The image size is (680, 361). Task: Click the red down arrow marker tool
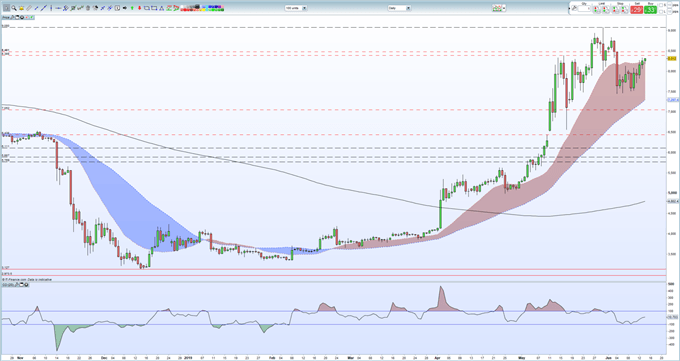tap(139, 8)
